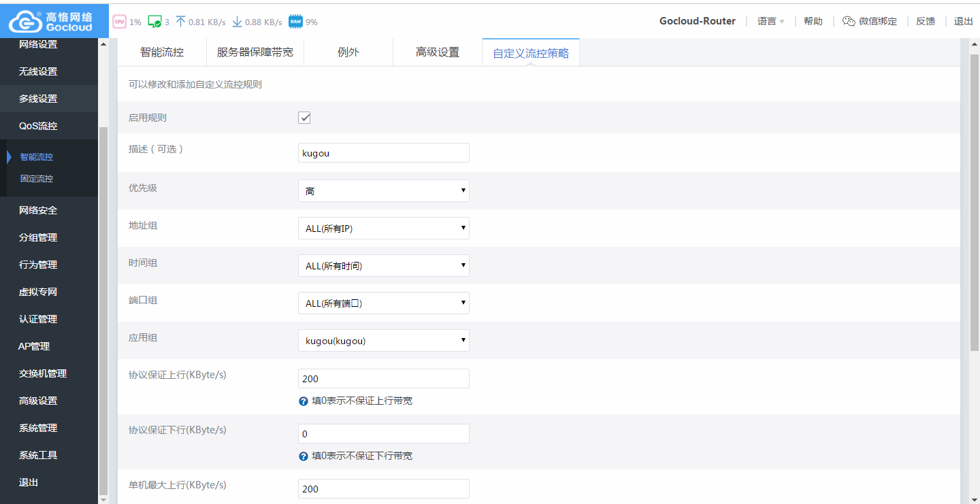Focus the 描述 field containing kugou

point(384,153)
